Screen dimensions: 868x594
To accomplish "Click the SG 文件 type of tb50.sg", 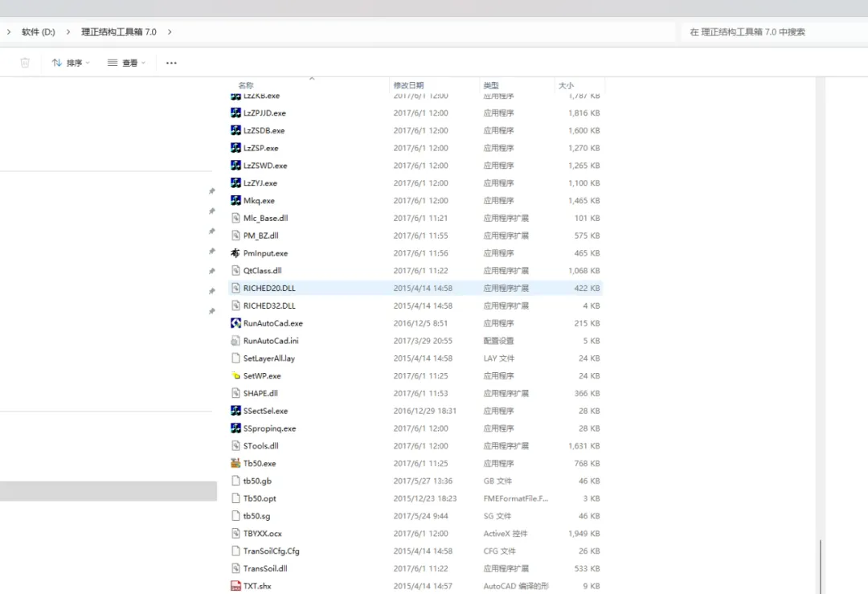I will [497, 516].
